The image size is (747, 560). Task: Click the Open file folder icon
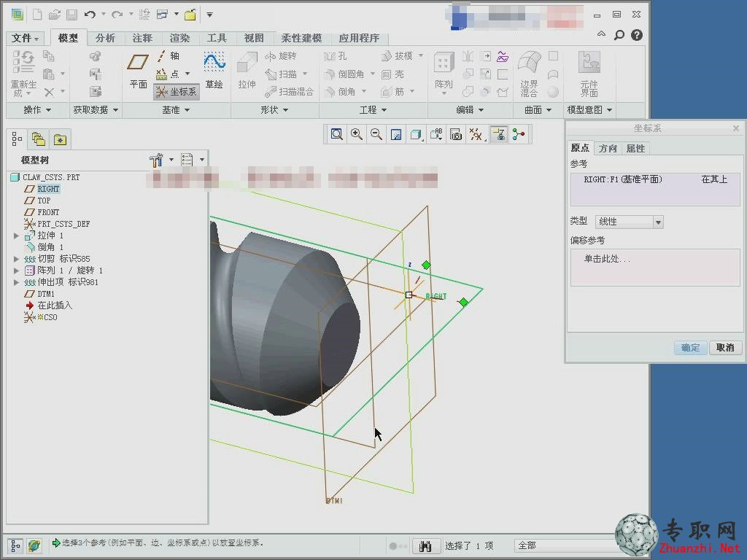click(54, 15)
